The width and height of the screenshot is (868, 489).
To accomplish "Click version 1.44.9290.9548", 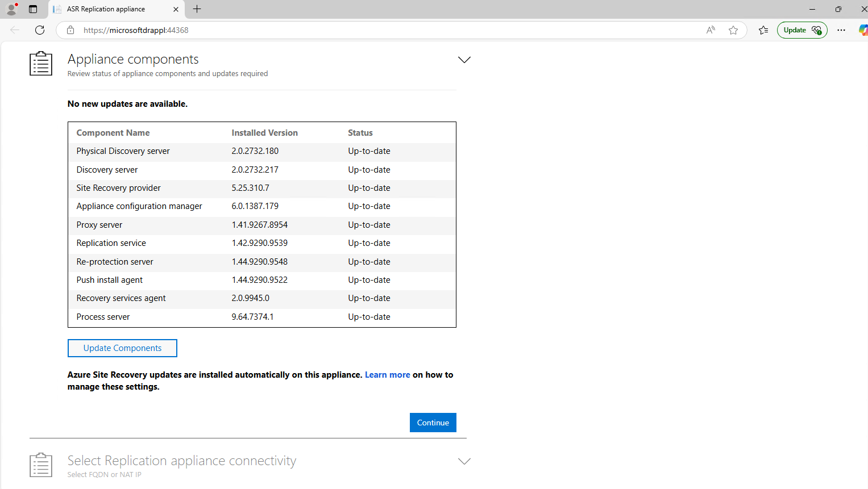I will point(260,262).
